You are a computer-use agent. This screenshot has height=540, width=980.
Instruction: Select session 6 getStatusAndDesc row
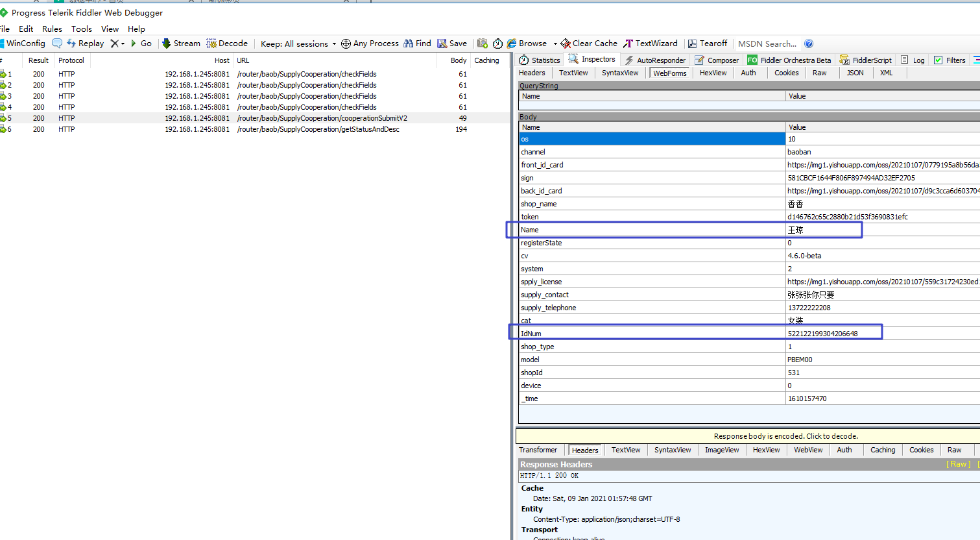(255, 129)
